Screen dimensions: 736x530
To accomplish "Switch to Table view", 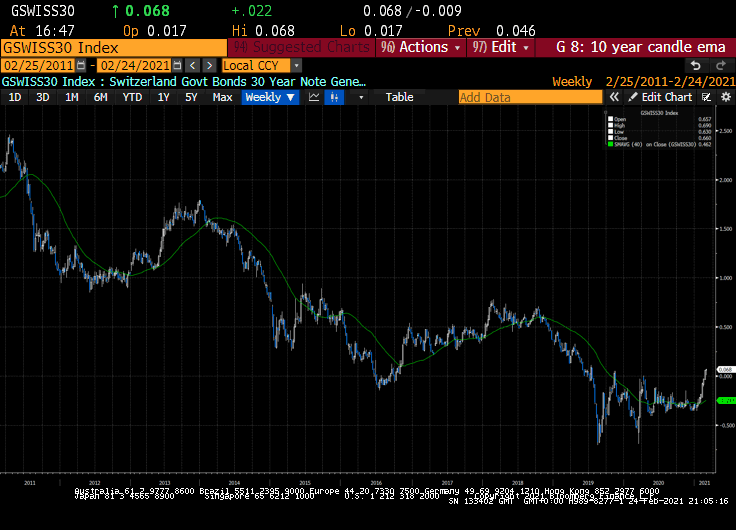I will 399,97.
